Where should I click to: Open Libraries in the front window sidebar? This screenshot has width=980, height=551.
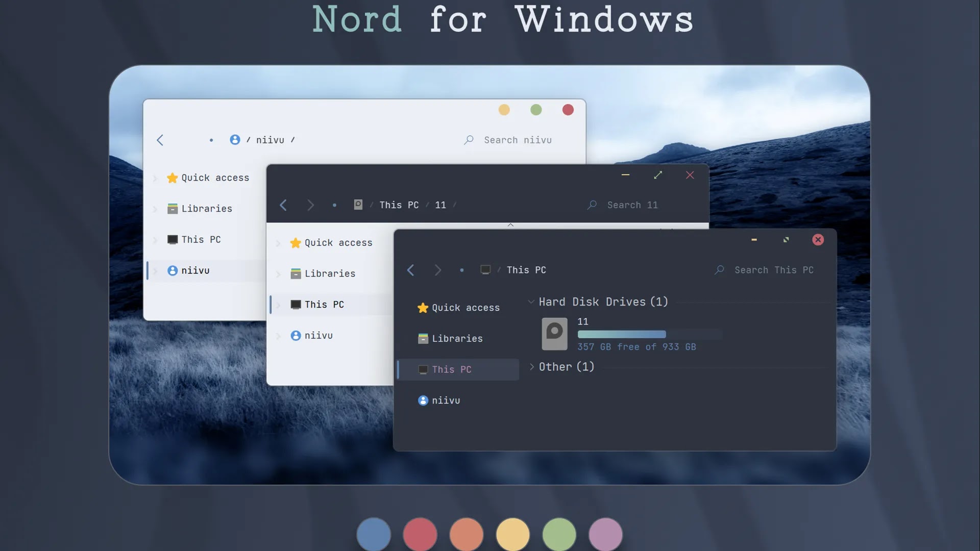click(x=450, y=338)
